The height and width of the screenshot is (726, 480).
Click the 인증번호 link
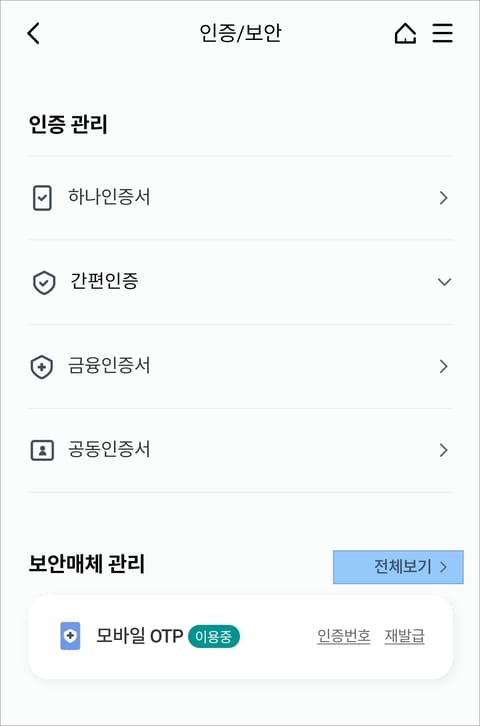(x=344, y=636)
